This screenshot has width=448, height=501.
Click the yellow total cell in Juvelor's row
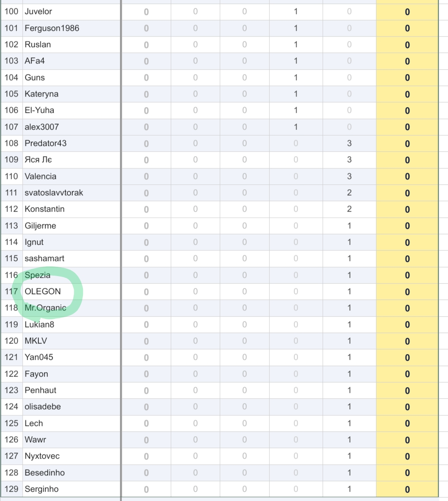click(407, 12)
